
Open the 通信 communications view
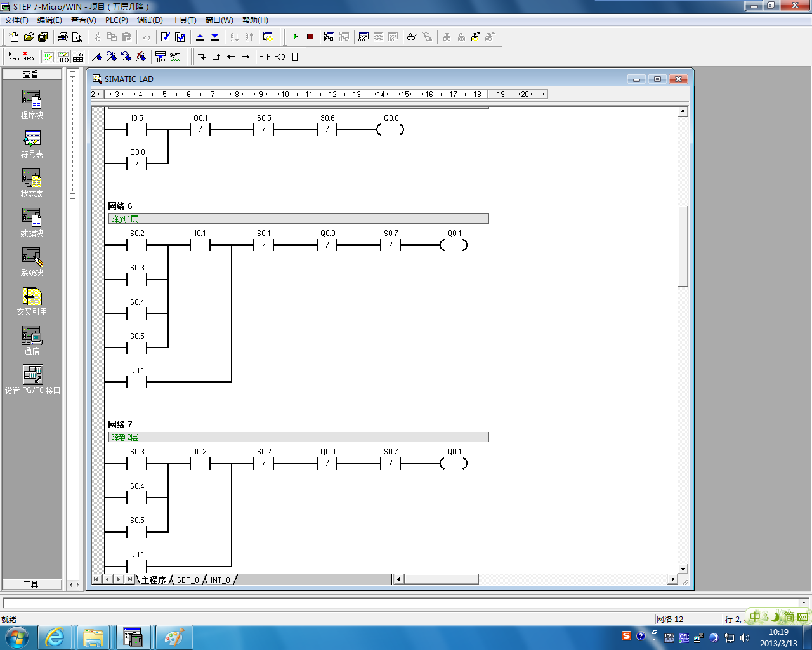tap(32, 341)
